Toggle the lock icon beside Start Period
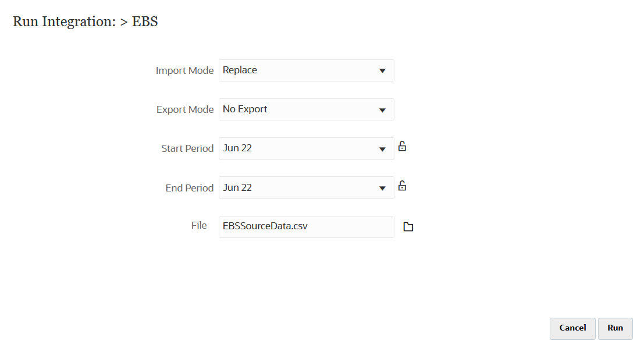The width and height of the screenshot is (644, 348). (402, 147)
